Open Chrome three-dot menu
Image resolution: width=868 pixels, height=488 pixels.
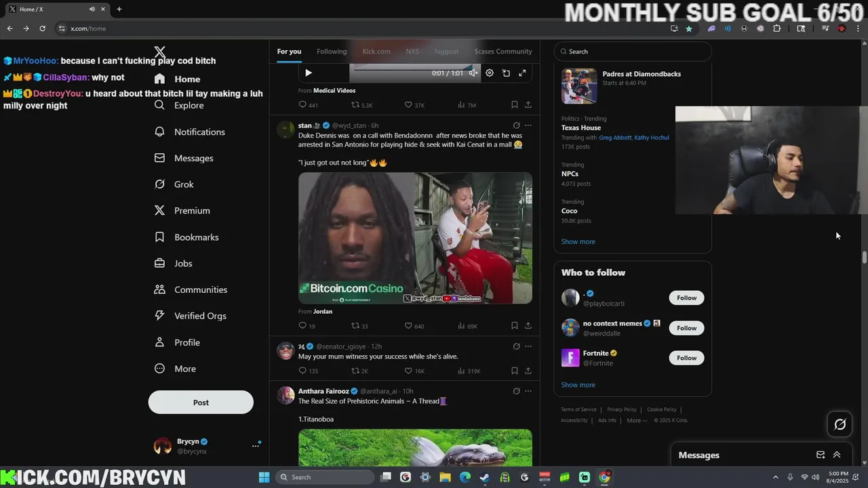(859, 28)
